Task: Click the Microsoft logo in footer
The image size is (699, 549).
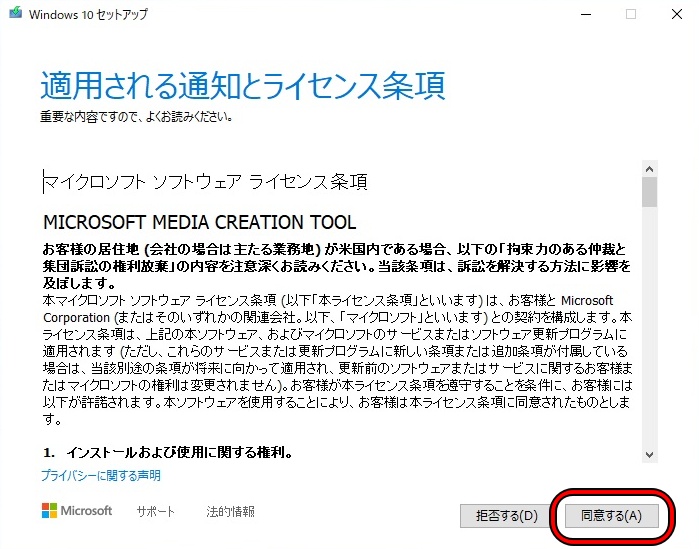Action: (x=77, y=511)
